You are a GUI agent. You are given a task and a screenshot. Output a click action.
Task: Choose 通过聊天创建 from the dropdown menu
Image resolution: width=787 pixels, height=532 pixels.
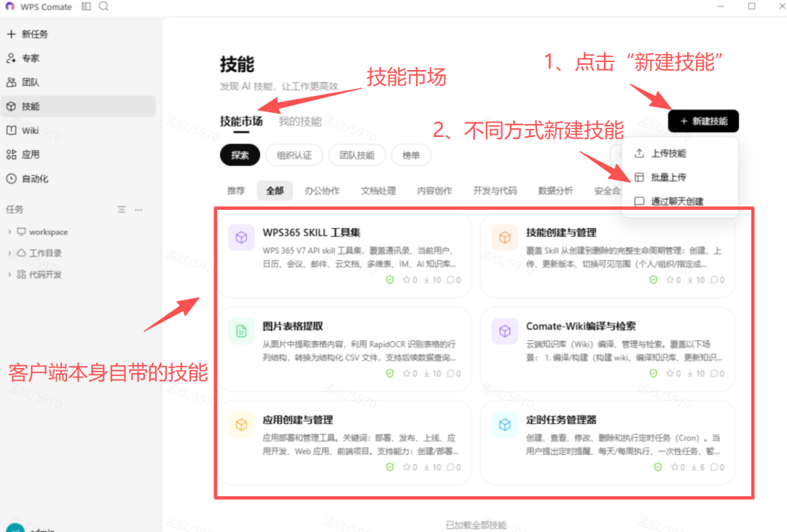click(680, 201)
